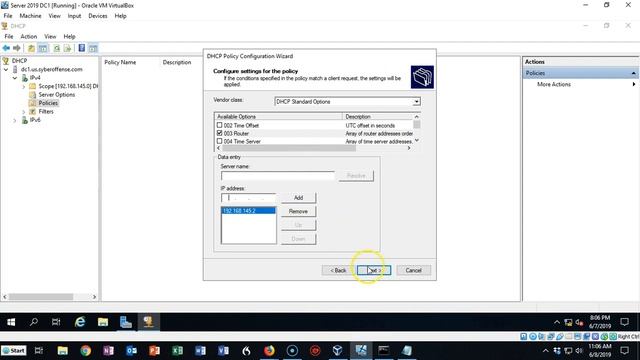The image size is (640, 360).
Task: Open PowerPoint on the host taskbar
Action: coord(154,351)
